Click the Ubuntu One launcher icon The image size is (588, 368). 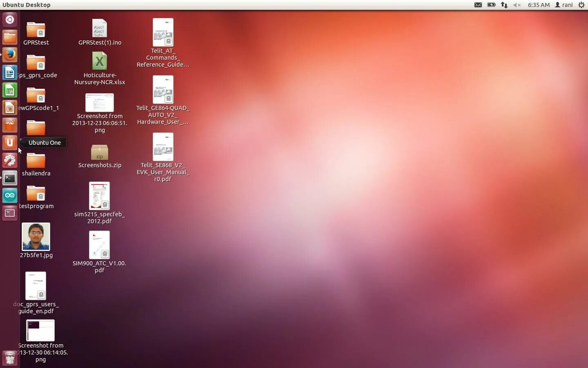click(10, 143)
